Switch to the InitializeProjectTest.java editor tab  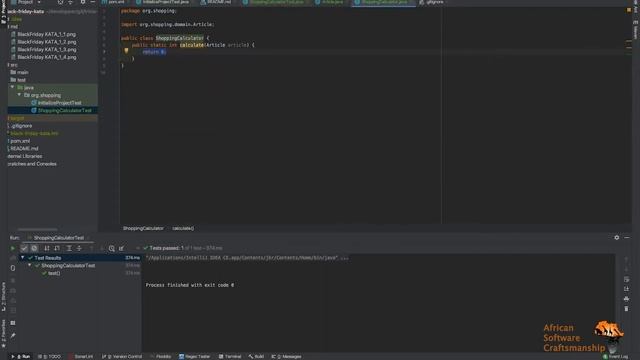[x=163, y=2]
